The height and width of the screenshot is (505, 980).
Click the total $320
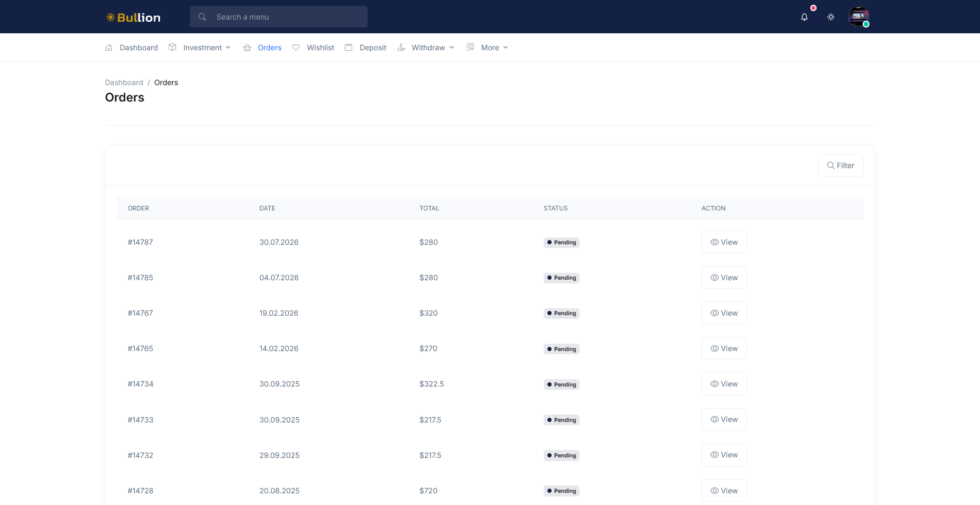(x=428, y=313)
